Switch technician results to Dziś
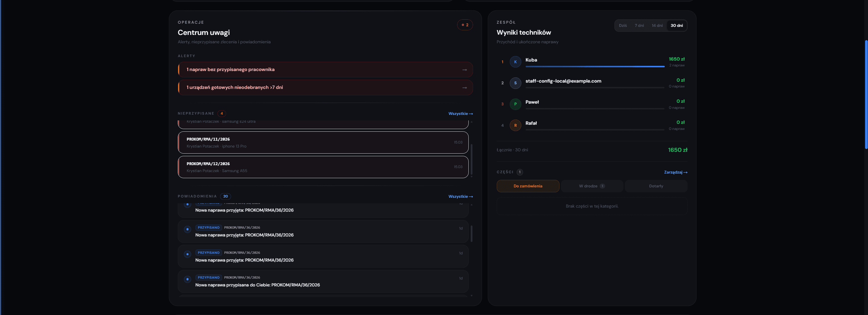868x315 pixels. [623, 26]
